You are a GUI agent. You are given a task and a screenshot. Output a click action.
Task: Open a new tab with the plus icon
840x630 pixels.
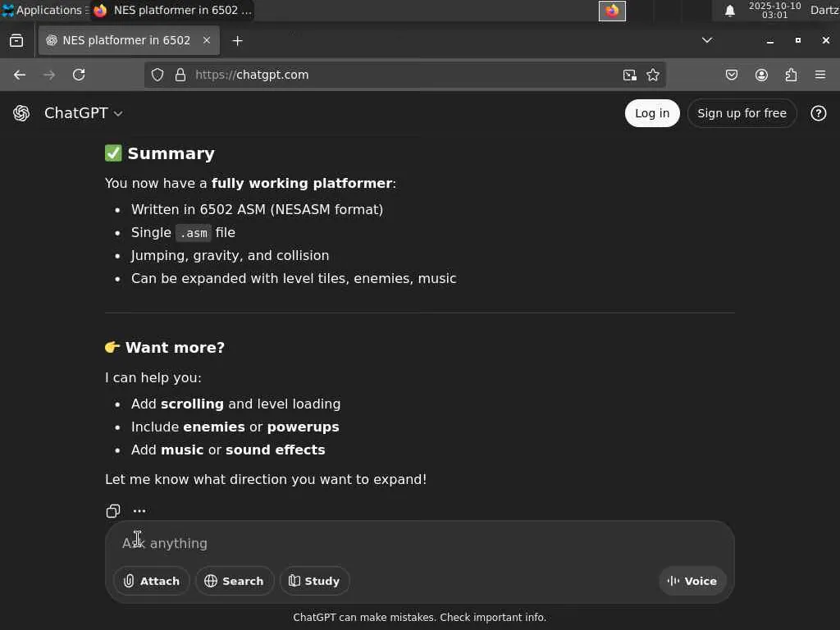click(x=237, y=41)
